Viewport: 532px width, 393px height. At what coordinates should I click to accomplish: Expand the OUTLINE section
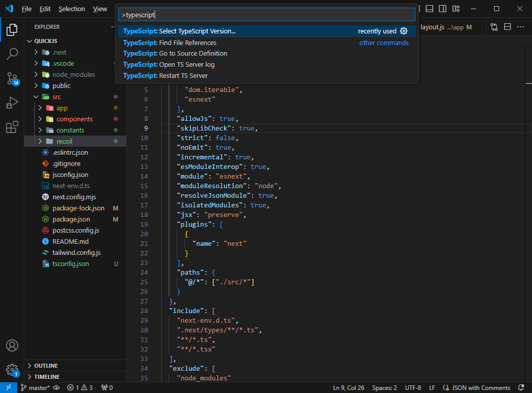(x=75, y=366)
